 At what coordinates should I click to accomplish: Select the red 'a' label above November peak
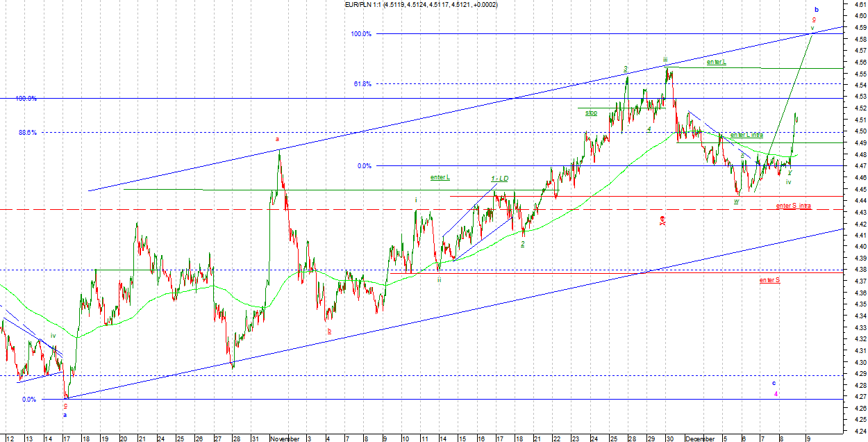point(278,139)
